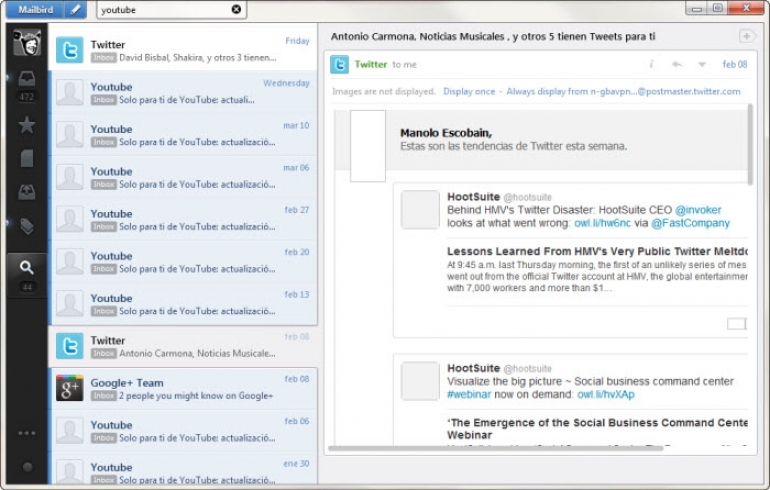The image size is (770, 490).
Task: Open the Starred star icon
Action: click(27, 125)
